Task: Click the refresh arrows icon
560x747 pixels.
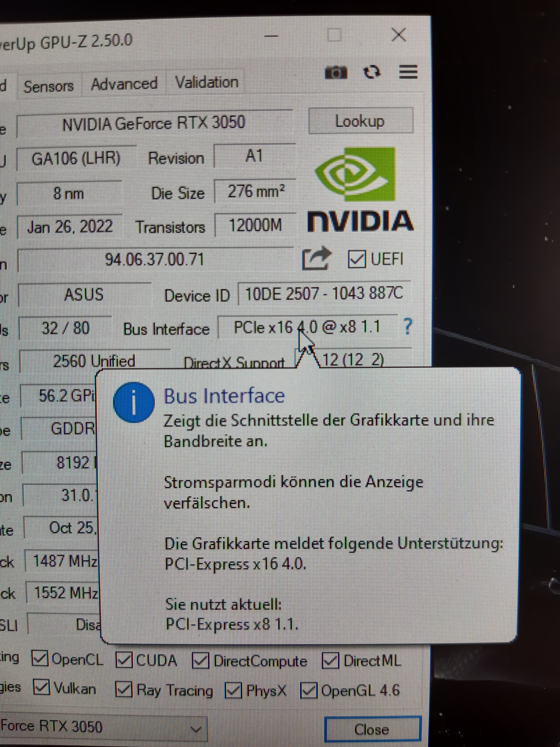Action: click(372, 72)
